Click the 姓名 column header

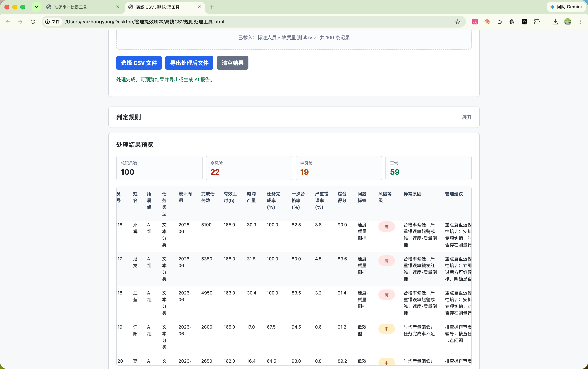[x=135, y=197]
